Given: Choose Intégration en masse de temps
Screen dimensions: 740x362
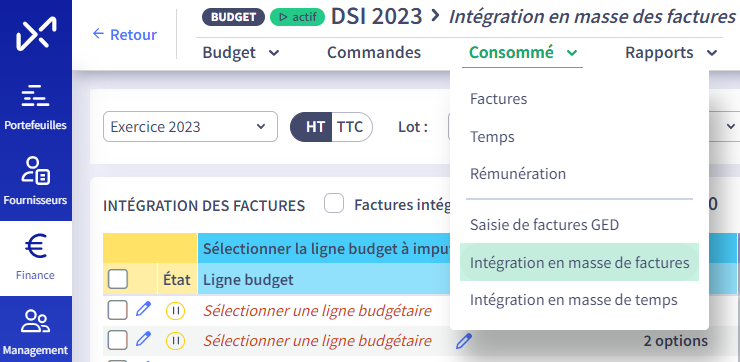Looking at the screenshot, I should 573,300.
